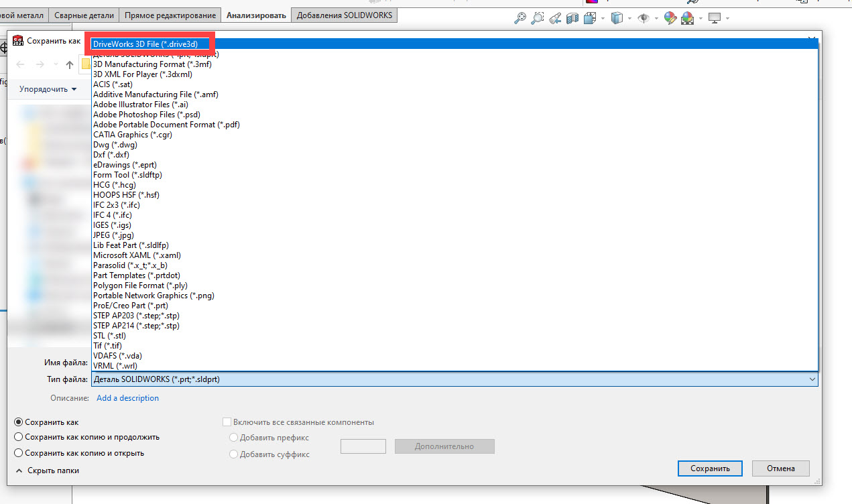Click Edit Appearance color ball icon
The height and width of the screenshot is (504, 852).
coord(670,18)
